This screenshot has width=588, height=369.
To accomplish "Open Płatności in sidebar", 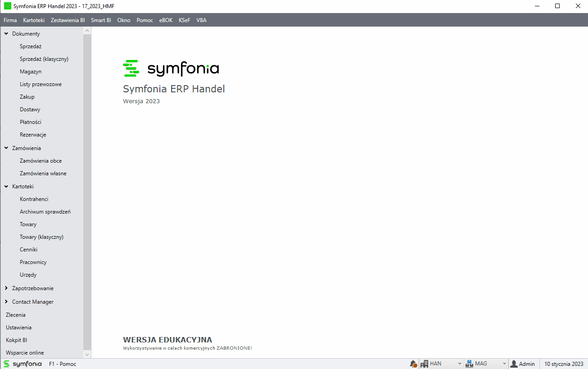I will pos(31,122).
